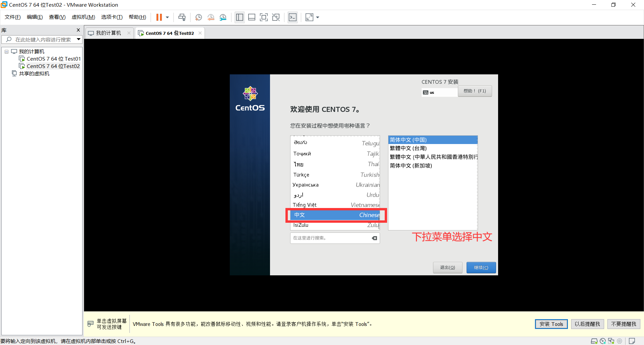Select IsiZulu Zulu in the language list
The image size is (644, 345).
click(335, 225)
